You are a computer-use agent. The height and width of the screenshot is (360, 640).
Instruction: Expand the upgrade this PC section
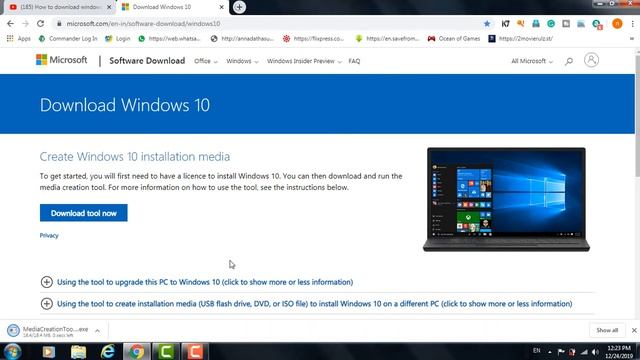(x=197, y=282)
